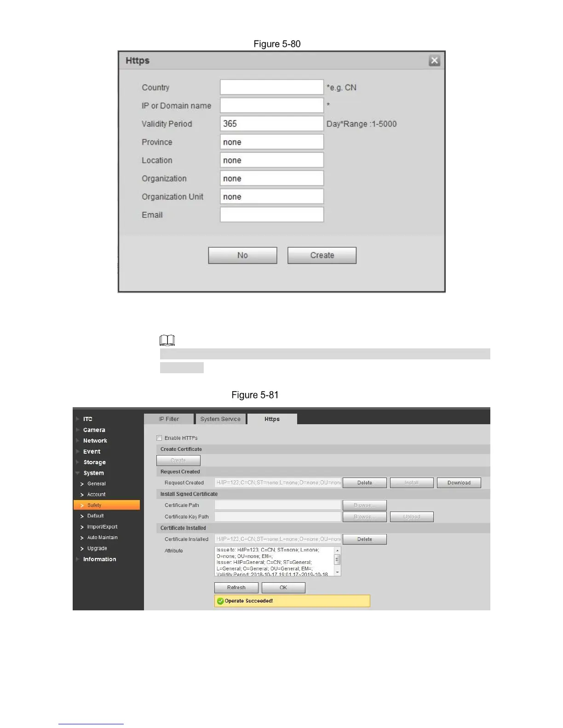Expand the Camera section in sidebar
The width and height of the screenshot is (563, 728).
click(x=94, y=430)
